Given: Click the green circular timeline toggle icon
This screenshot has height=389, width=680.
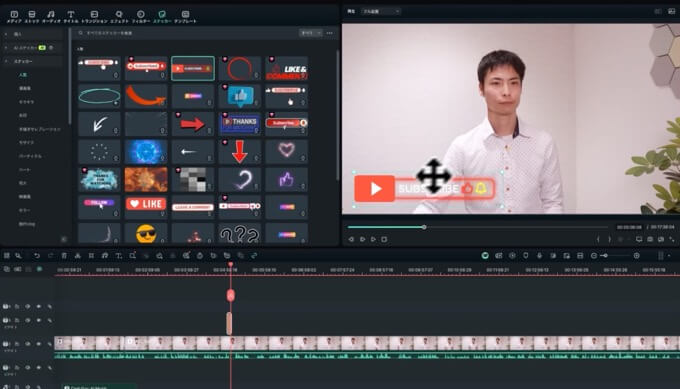Looking at the screenshot, I should click(x=485, y=256).
